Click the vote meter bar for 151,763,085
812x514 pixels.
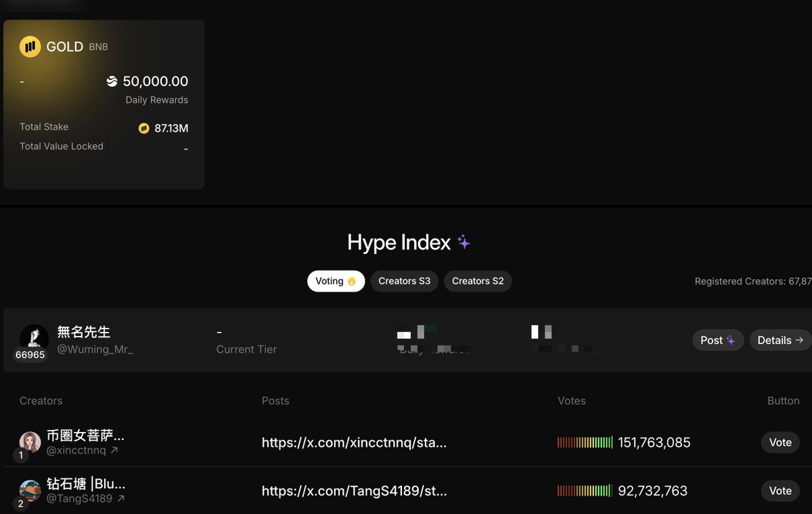click(x=585, y=442)
